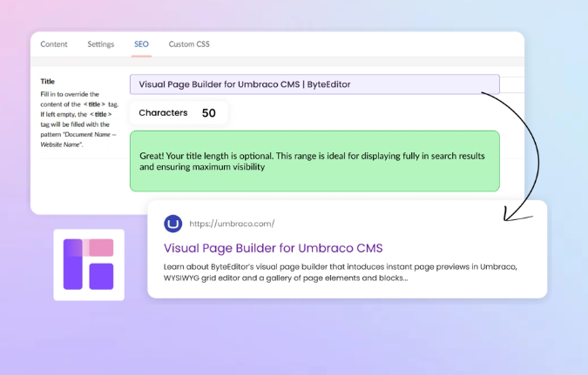Click the Umbraco logo icon in search preview

point(172,224)
